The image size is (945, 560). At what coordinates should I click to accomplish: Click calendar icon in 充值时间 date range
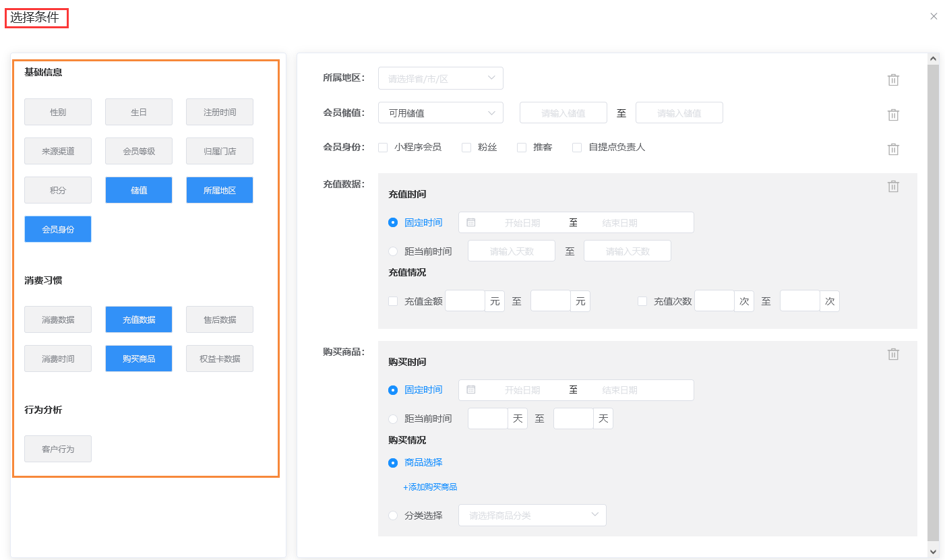click(471, 222)
